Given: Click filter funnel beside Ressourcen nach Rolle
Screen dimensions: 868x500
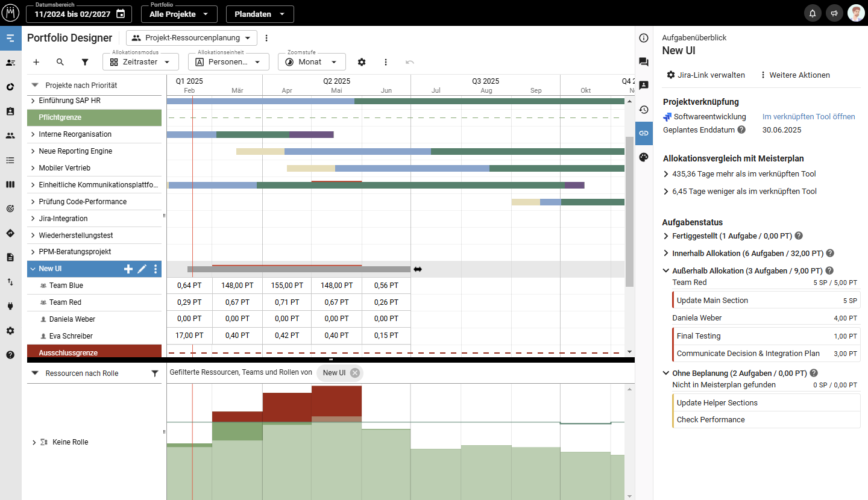Looking at the screenshot, I should pos(154,373).
